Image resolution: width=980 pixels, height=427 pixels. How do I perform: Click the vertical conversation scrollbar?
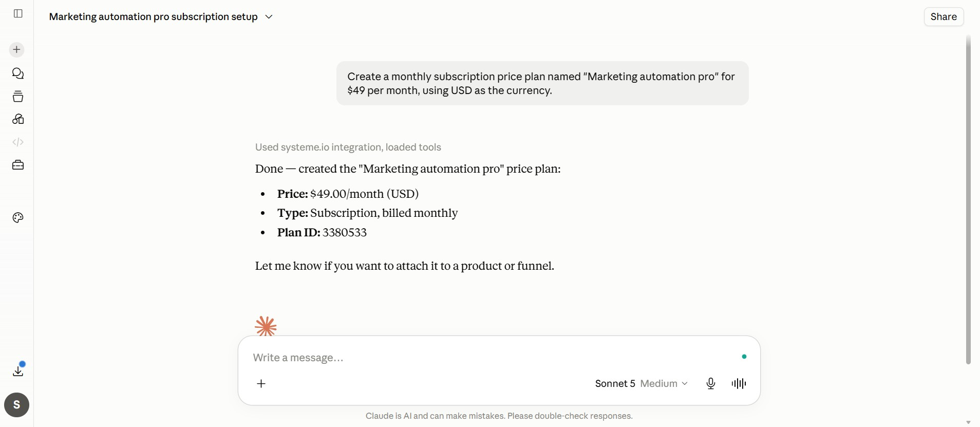click(x=968, y=200)
